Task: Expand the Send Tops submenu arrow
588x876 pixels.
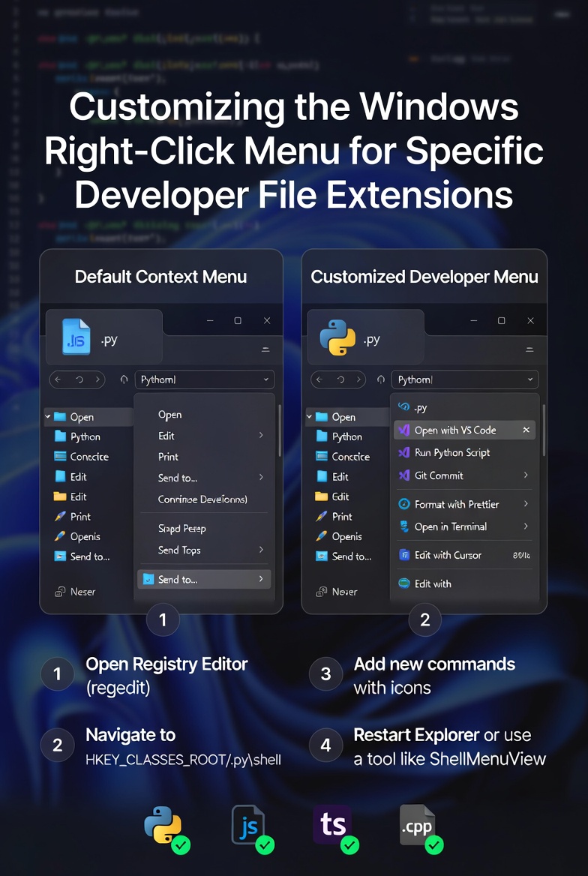Action: pos(261,550)
